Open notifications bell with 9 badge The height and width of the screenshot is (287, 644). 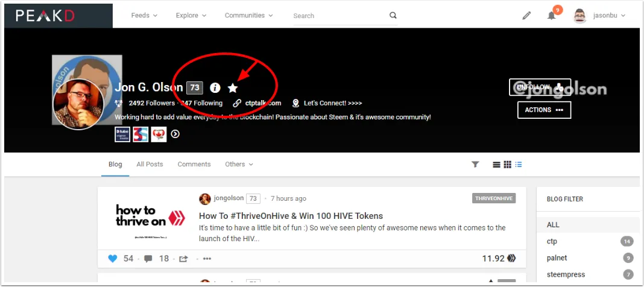[552, 15]
